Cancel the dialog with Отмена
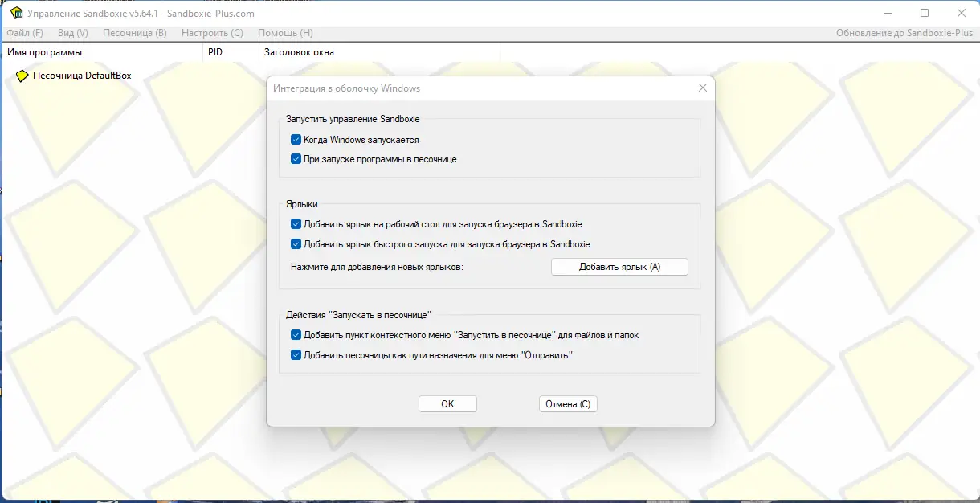Screen dimensions: 980x503 pyautogui.click(x=568, y=403)
